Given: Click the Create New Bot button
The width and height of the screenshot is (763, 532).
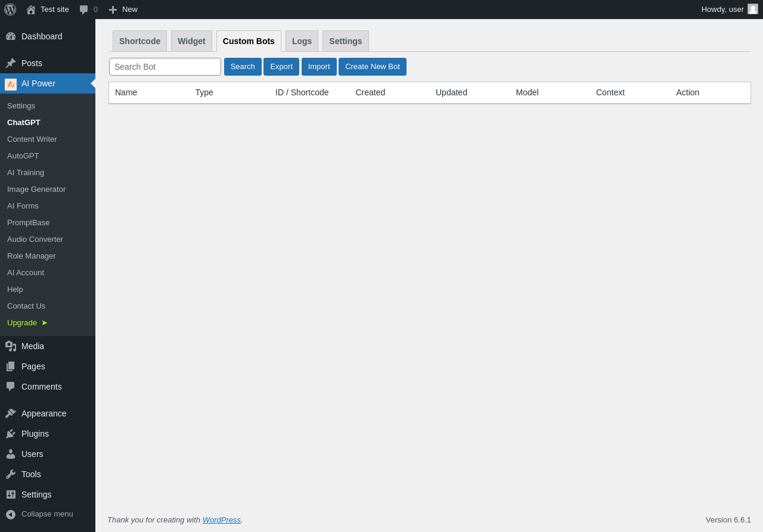Looking at the screenshot, I should coord(373,67).
